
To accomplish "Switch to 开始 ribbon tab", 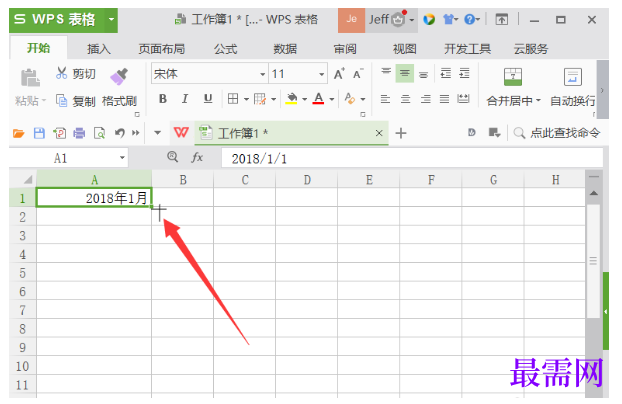I will (x=38, y=48).
